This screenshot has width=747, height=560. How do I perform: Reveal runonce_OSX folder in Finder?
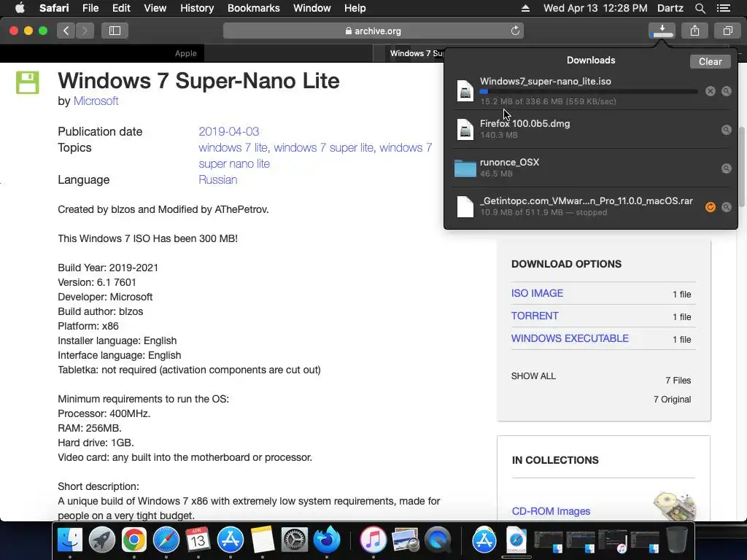[726, 168]
